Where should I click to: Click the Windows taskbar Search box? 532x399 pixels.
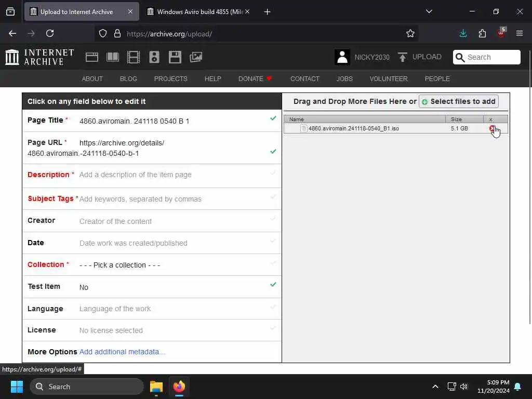click(x=87, y=387)
